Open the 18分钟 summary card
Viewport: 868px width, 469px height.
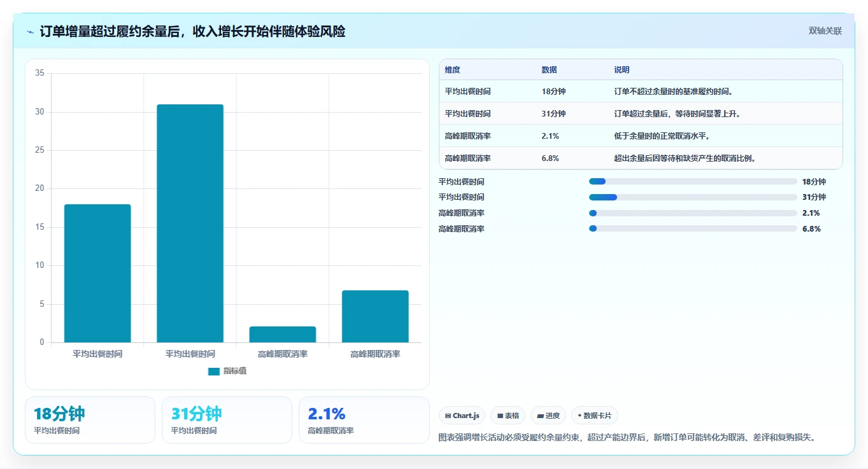click(90, 420)
